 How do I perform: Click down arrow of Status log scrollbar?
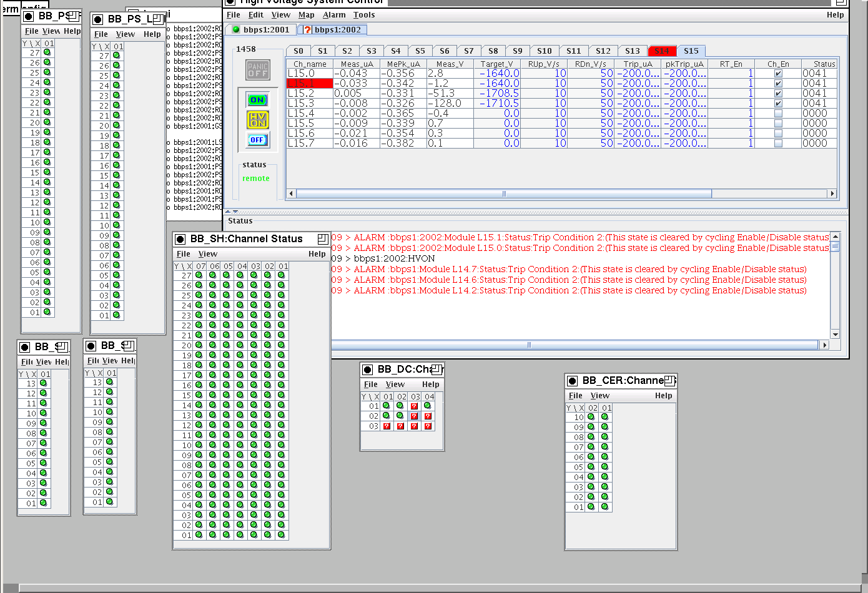click(836, 335)
